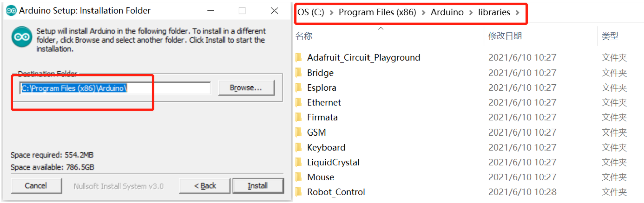Viewport: 644px width, 203px height.
Task: Cancel the Arduino setup
Action: coord(36,186)
